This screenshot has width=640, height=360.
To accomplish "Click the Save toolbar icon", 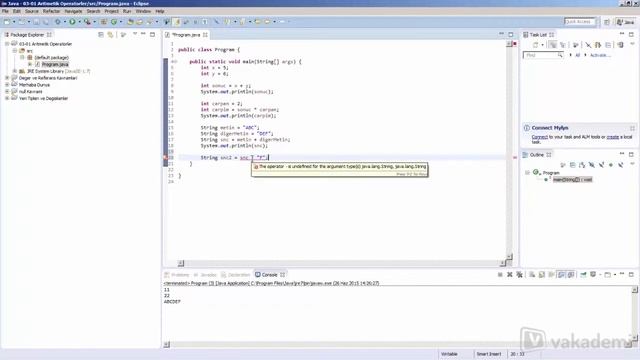I will (36, 22).
